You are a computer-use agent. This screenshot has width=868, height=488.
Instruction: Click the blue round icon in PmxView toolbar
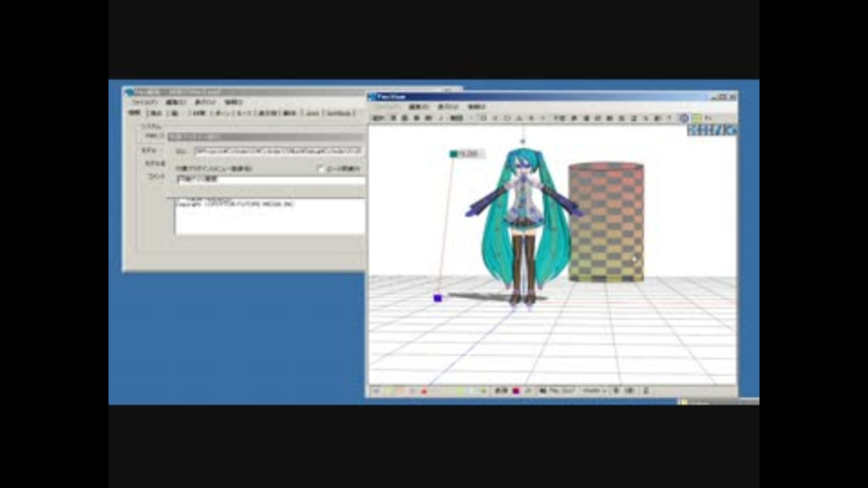tap(684, 117)
